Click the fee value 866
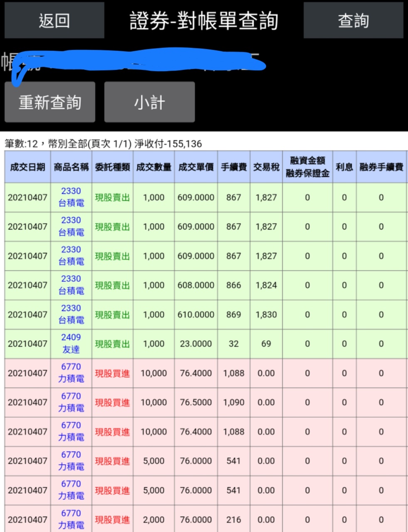The width and height of the screenshot is (408, 532). tap(234, 285)
